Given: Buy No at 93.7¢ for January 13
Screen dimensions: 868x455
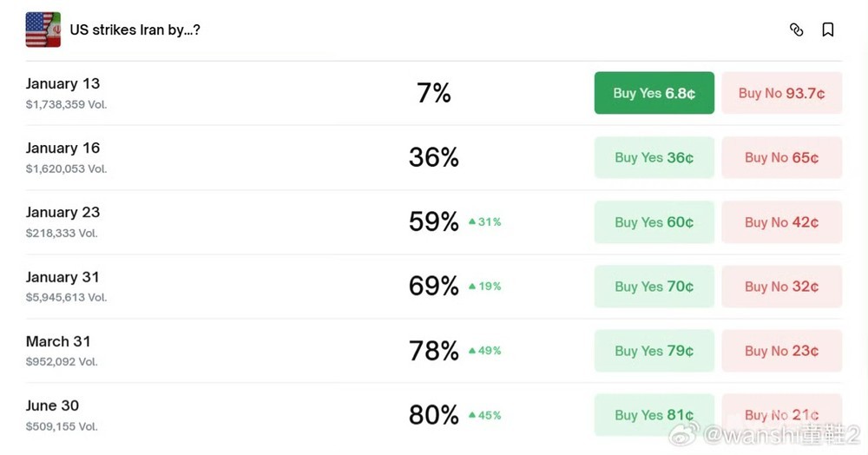Looking at the screenshot, I should pos(781,93).
